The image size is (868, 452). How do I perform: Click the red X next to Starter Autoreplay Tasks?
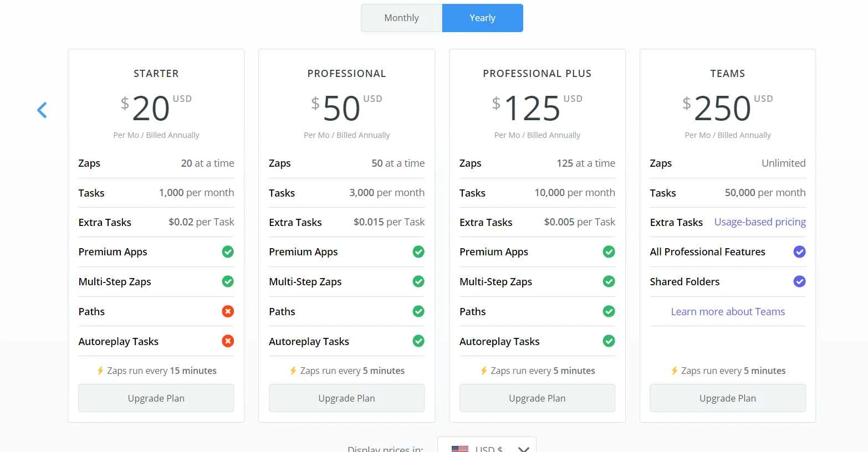coord(228,341)
